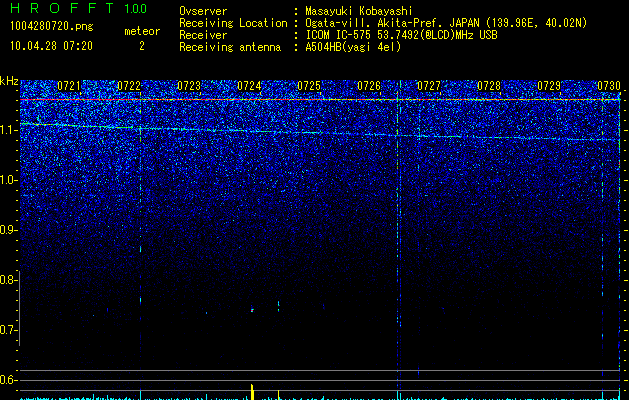This screenshot has height=400, width=629.
Task: Click the HROFFT 1.0.0 title text
Action: (79, 8)
